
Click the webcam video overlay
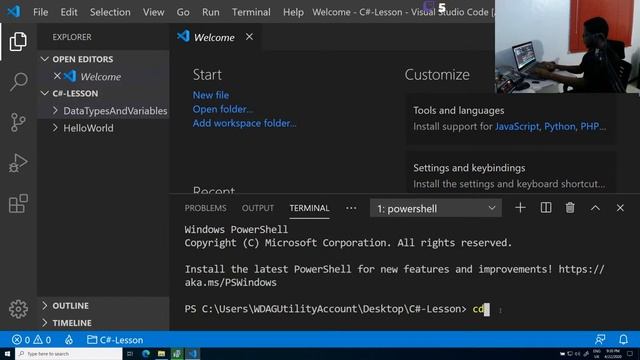[x=567, y=46]
